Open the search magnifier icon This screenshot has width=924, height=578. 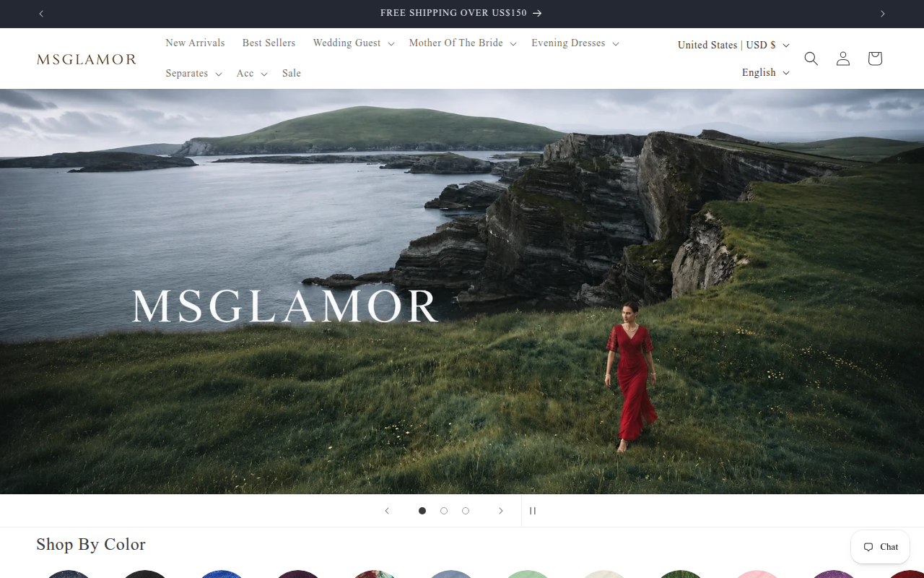click(811, 59)
